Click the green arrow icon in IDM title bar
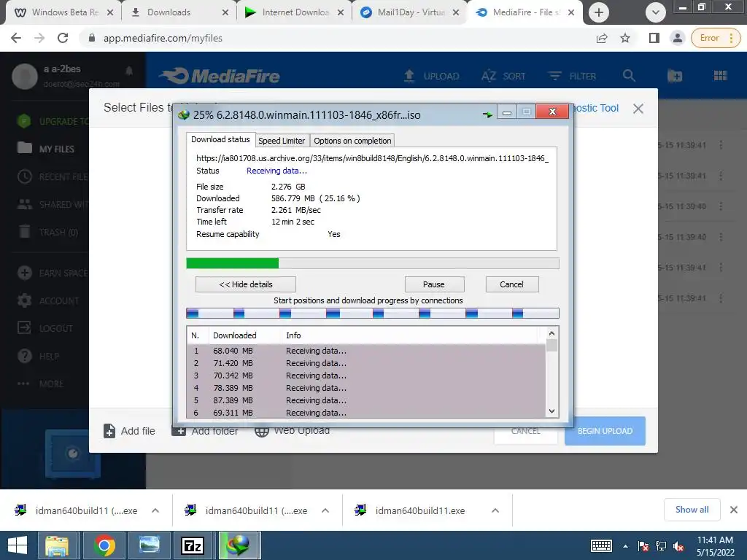 (x=487, y=114)
